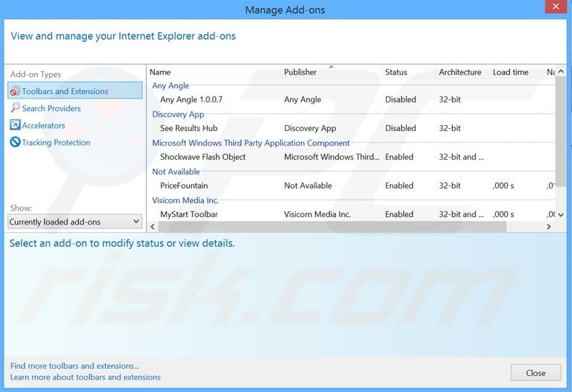The height and width of the screenshot is (392, 572).
Task: Select Toolbars and Extensions add-on type
Action: pos(75,90)
